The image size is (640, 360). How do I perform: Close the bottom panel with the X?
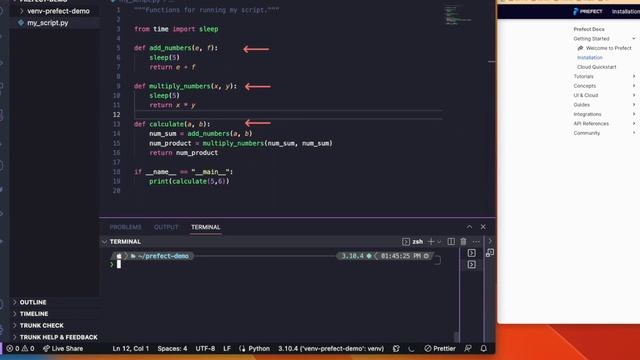[x=483, y=227]
